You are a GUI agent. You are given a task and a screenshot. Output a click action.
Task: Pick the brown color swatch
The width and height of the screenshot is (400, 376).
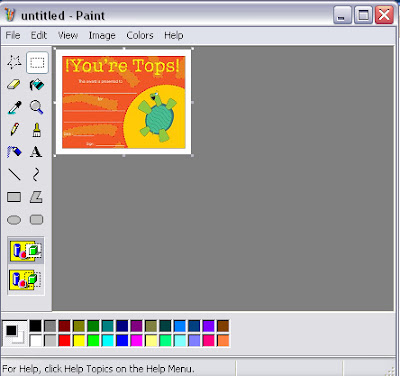coord(223,326)
